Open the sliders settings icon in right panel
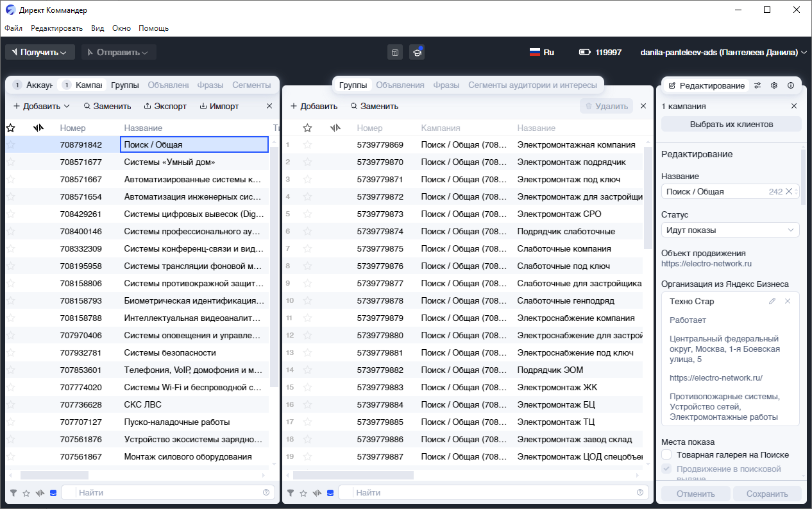Screen dimensions: 812x509 pyautogui.click(x=757, y=85)
